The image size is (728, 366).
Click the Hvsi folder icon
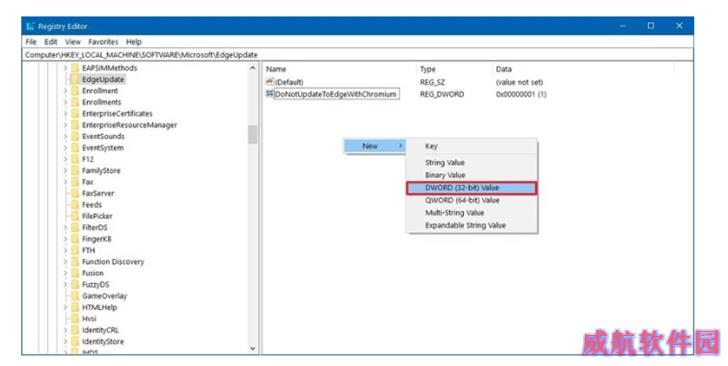click(x=75, y=319)
